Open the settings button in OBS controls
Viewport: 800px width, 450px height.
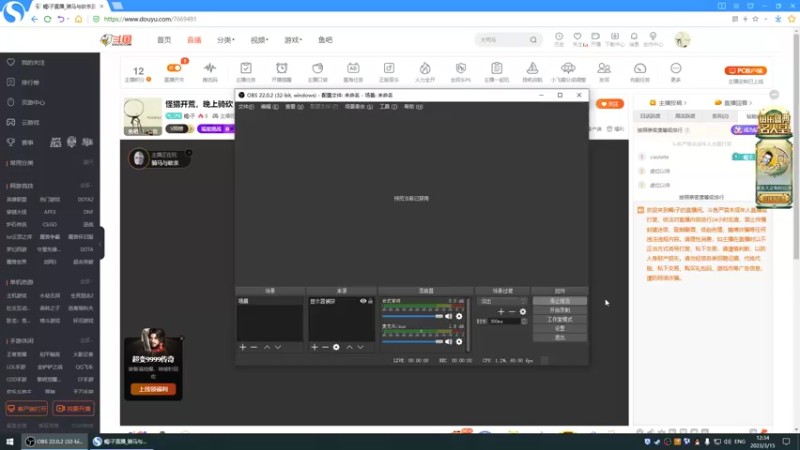click(x=560, y=329)
